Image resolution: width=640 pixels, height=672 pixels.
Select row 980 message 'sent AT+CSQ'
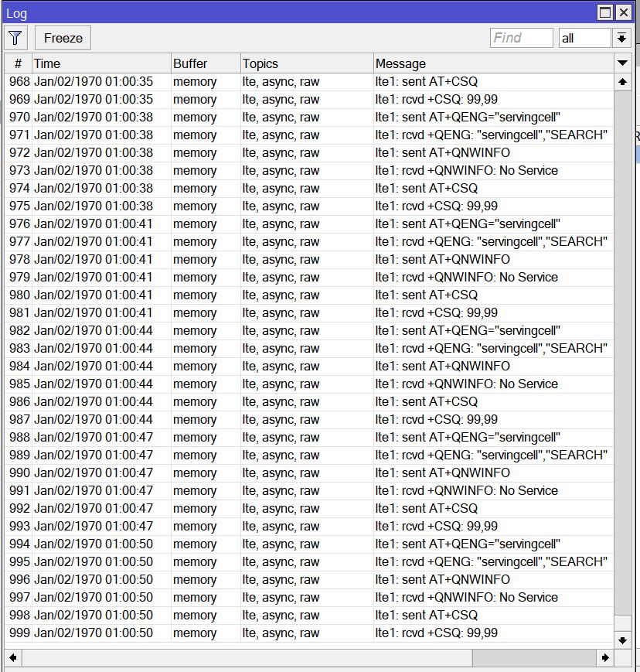point(426,295)
